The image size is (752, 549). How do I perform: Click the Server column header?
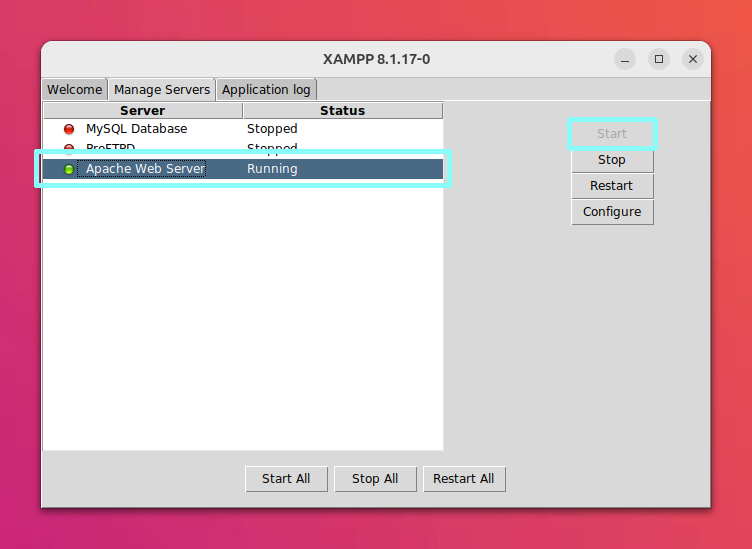[x=143, y=111]
